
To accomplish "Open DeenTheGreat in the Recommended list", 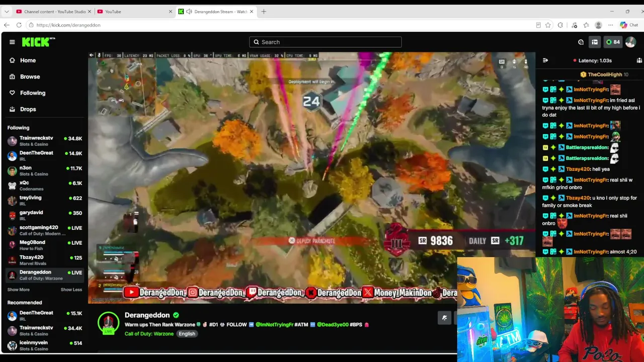I will coord(45,316).
